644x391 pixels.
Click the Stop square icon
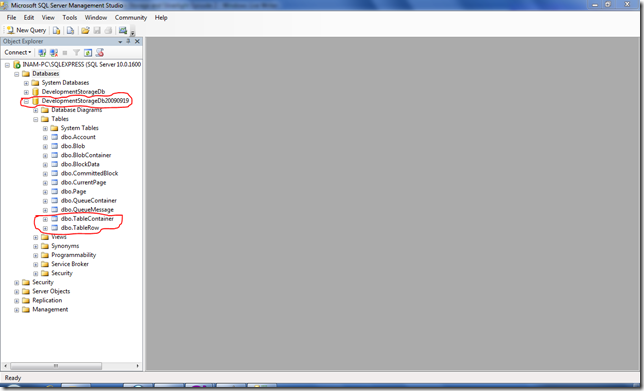point(64,53)
